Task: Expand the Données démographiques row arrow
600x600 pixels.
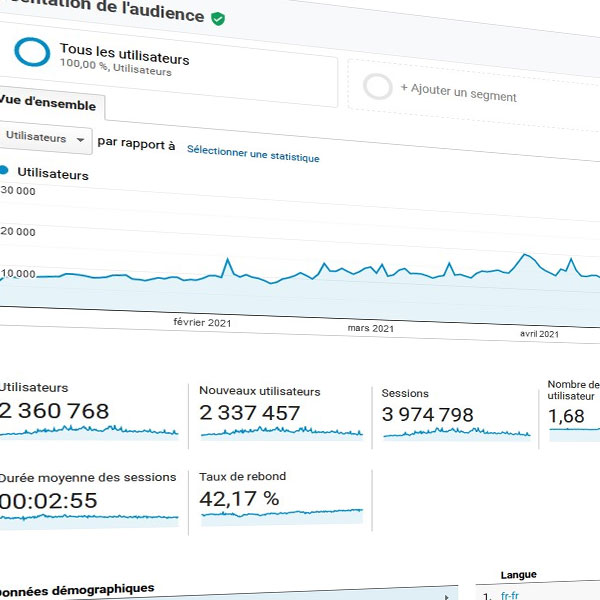Action: [x=446, y=596]
